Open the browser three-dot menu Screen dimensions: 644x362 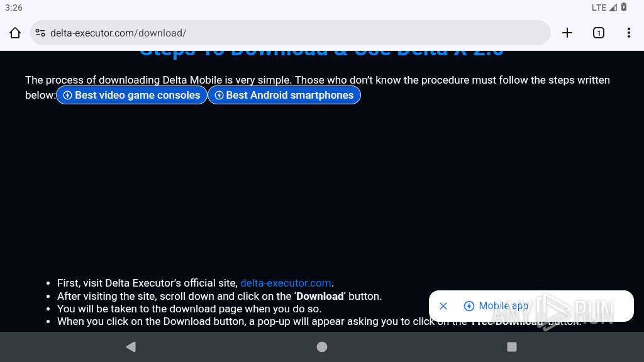coord(629,33)
